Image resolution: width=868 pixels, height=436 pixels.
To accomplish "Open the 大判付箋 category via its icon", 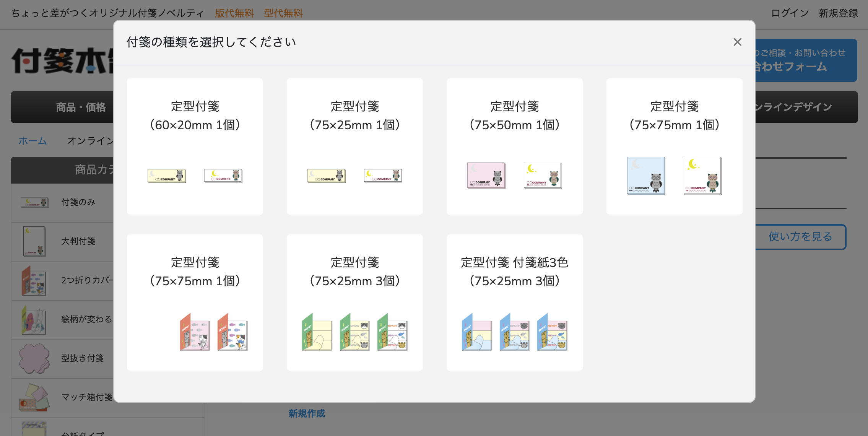I will pyautogui.click(x=34, y=241).
